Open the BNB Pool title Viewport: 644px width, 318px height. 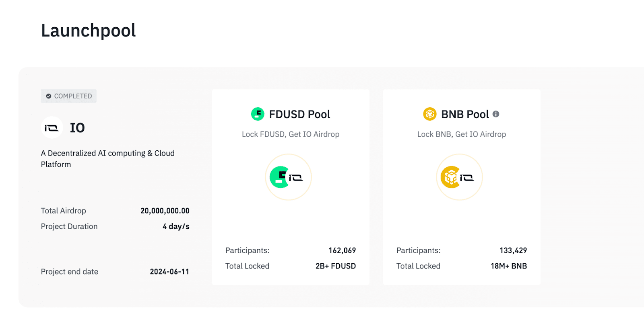point(465,115)
